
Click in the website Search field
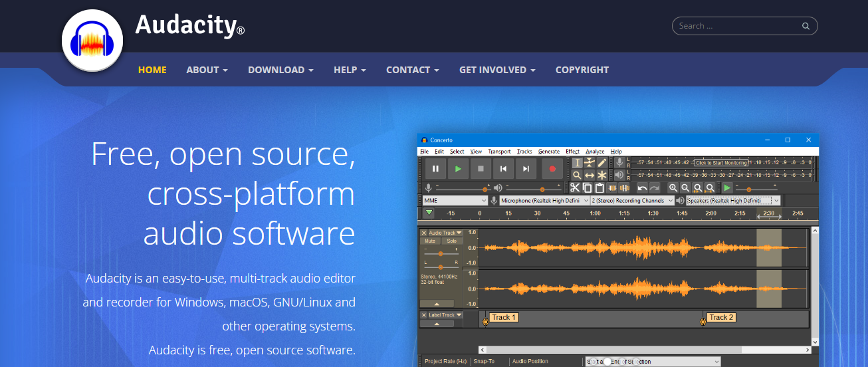click(744, 26)
